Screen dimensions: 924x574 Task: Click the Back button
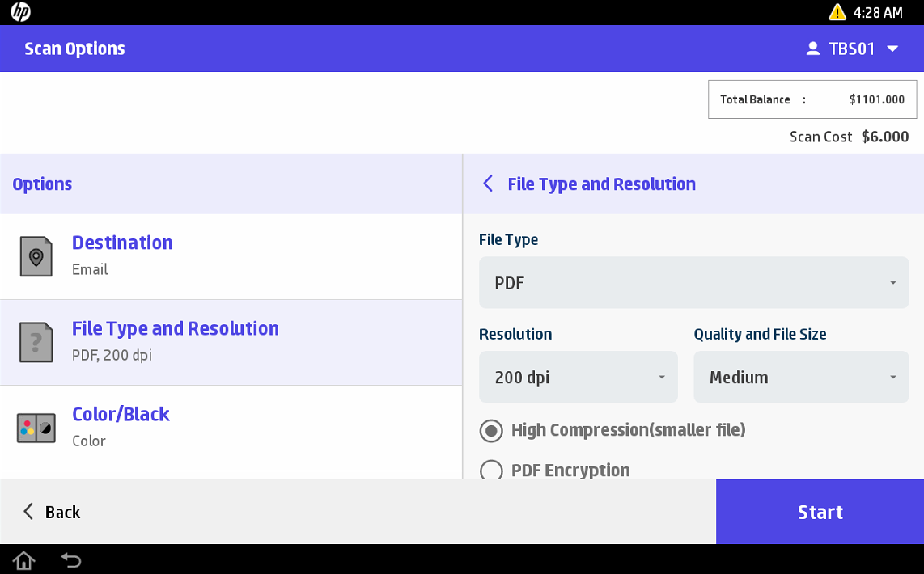point(52,512)
